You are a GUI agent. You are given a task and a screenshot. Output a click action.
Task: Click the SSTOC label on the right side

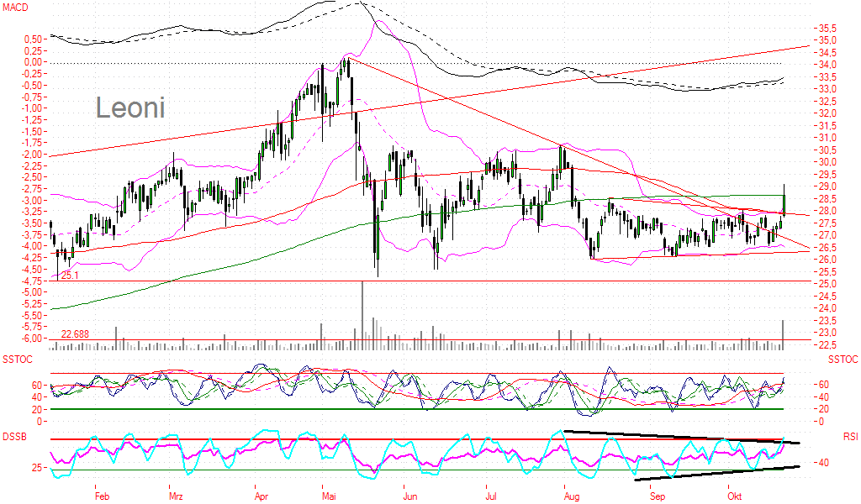point(842,360)
